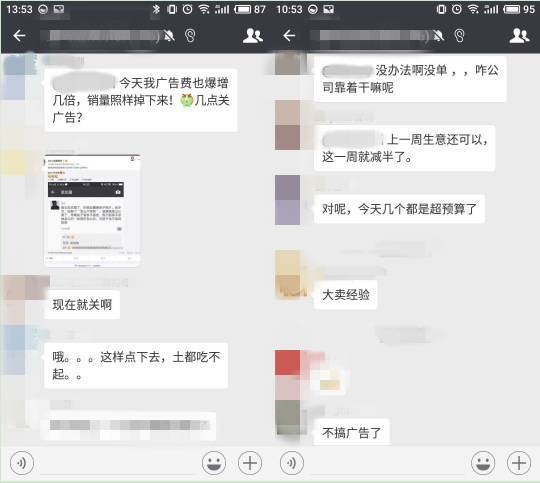Tap voice input icon in right chat

[292, 463]
